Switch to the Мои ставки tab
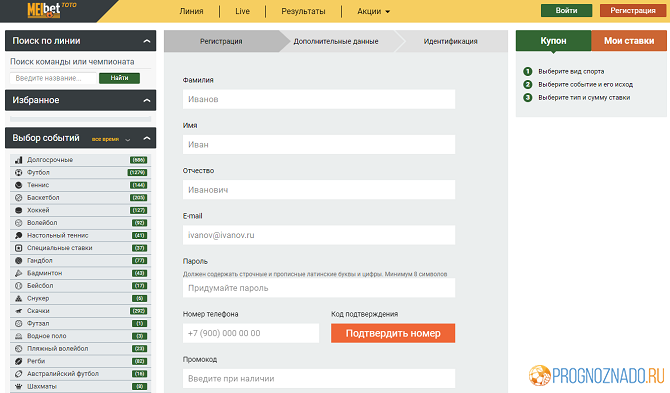 (x=629, y=41)
